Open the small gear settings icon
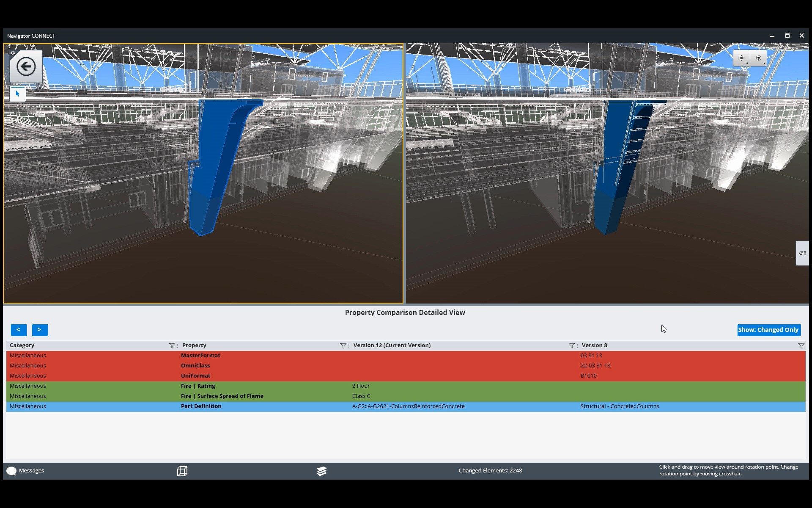This screenshot has width=812, height=508. point(13,53)
